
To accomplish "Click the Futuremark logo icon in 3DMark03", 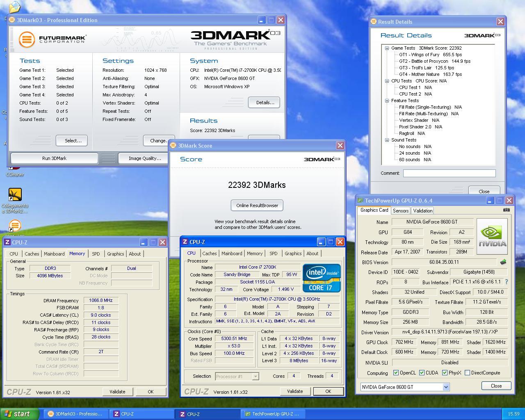I will 27,39.
